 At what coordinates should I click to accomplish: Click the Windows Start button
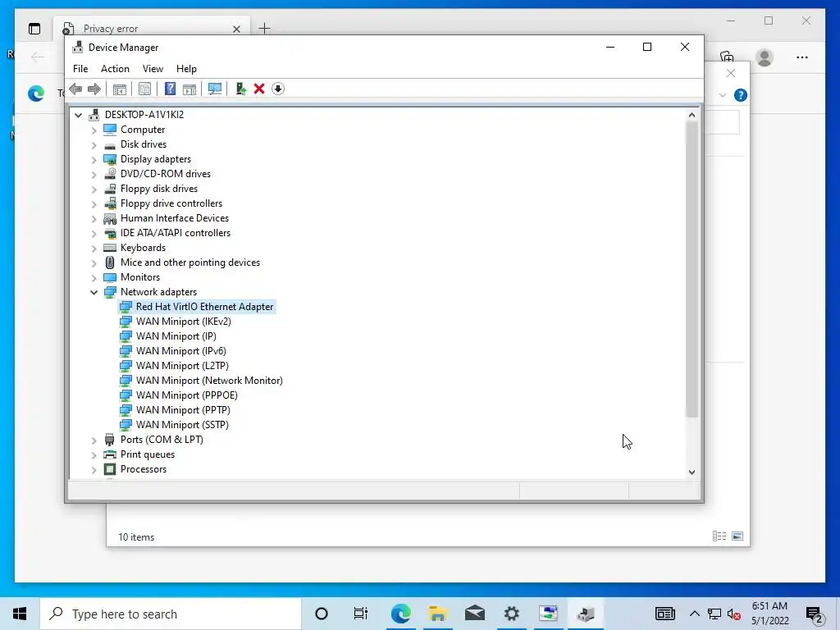click(20, 614)
